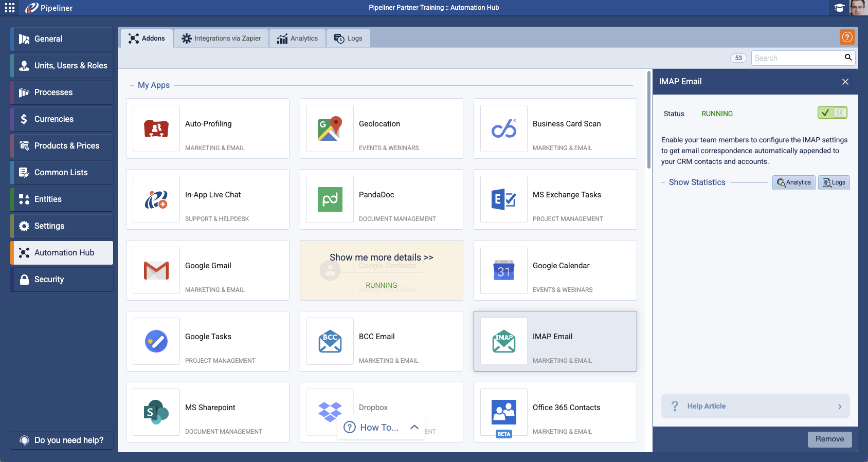The width and height of the screenshot is (868, 462).
Task: Expand the How To... panel chevron
Action: (414, 427)
